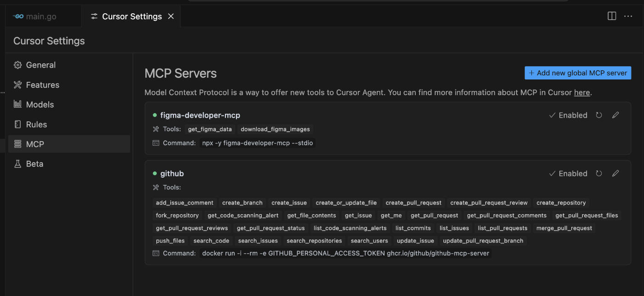644x296 pixels.
Task: Click the get_pull_request_files tool chip
Action: tap(587, 216)
